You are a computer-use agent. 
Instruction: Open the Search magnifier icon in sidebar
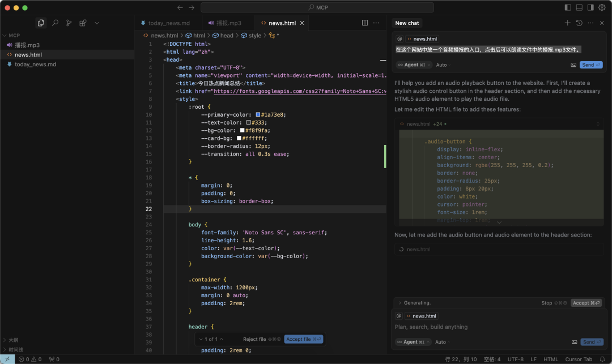tap(55, 23)
